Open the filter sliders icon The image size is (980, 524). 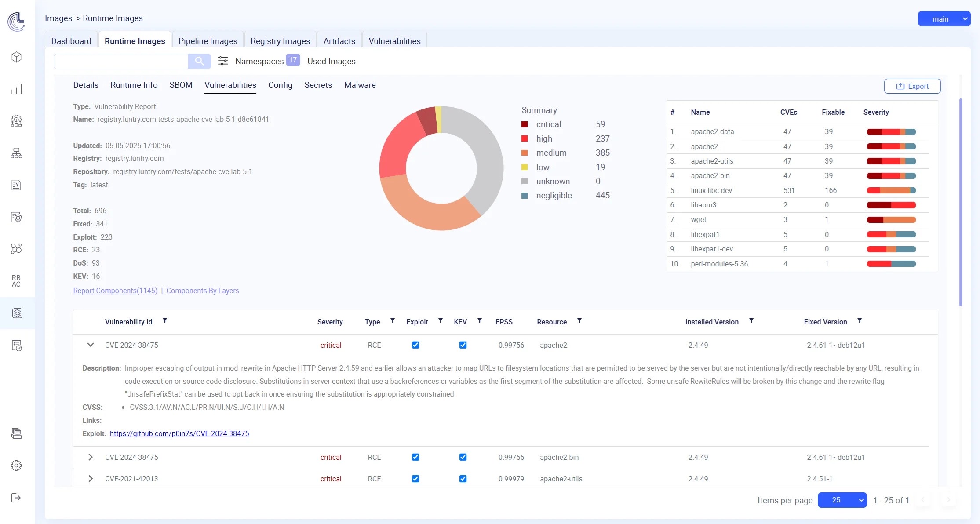(223, 61)
